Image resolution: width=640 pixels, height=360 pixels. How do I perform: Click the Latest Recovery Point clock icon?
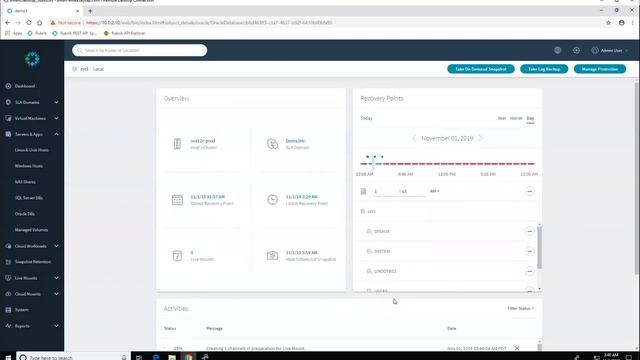tap(272, 200)
